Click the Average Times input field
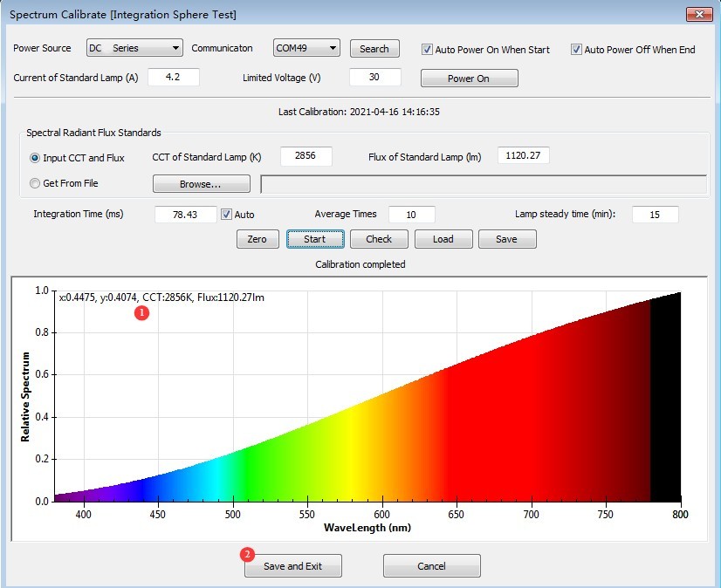 tap(411, 215)
